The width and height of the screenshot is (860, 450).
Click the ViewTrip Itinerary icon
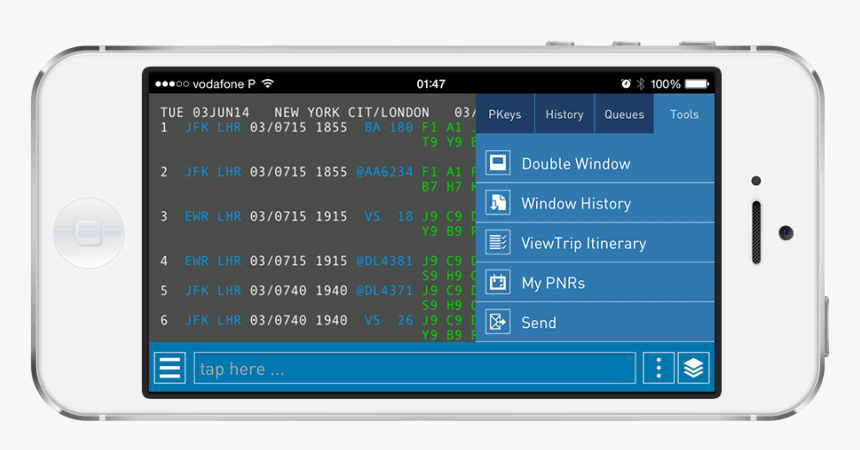(x=498, y=242)
